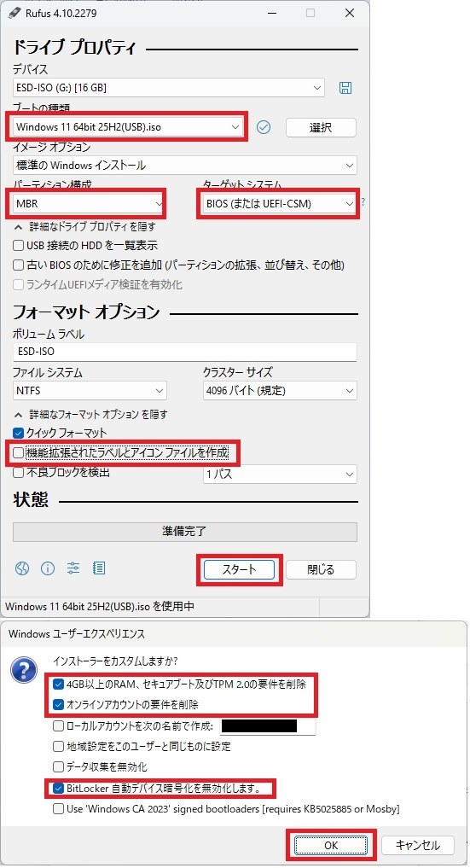The image size is (470, 868).
Task: Show the log list icon
Action: pyautogui.click(x=99, y=568)
